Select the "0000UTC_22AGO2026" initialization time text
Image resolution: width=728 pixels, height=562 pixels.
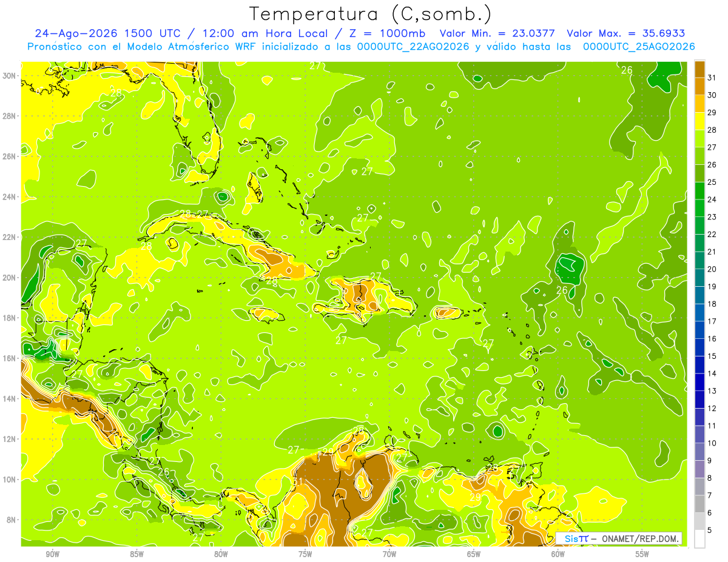(413, 47)
